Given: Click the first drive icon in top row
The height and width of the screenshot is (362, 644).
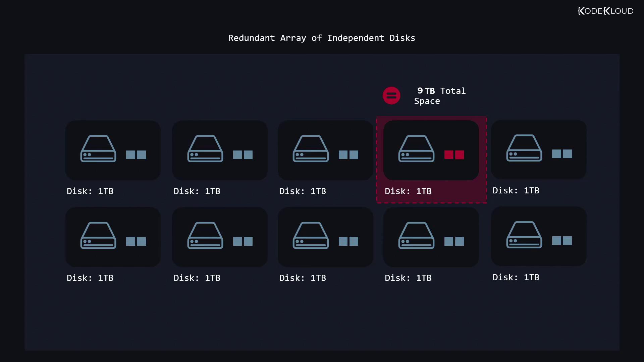Looking at the screenshot, I should pos(98,149).
